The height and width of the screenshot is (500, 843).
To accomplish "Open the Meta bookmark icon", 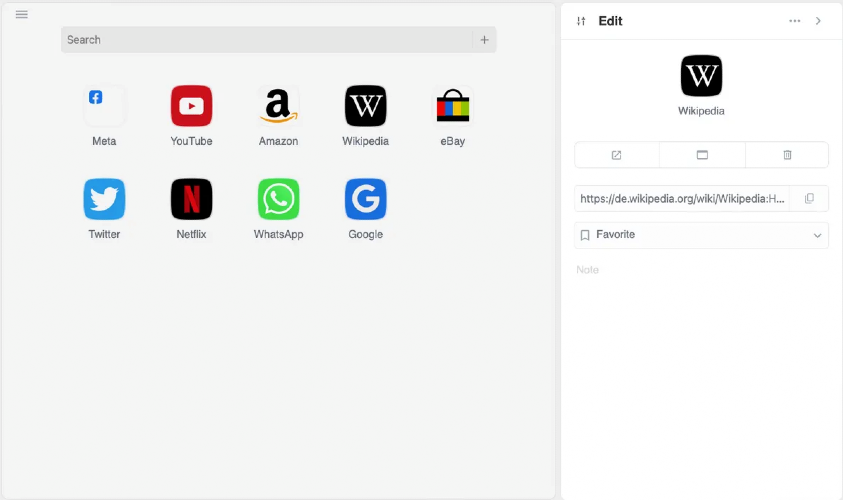I will coord(104,106).
